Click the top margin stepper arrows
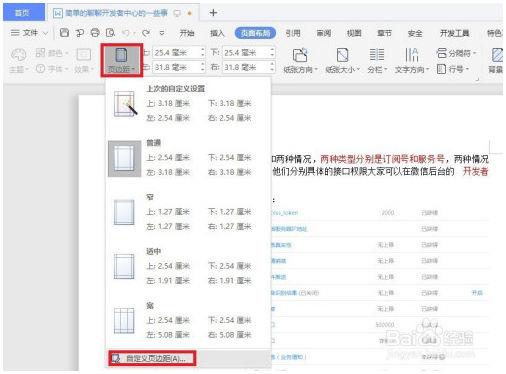Viewport: 506px width, 374px height. 203,52
